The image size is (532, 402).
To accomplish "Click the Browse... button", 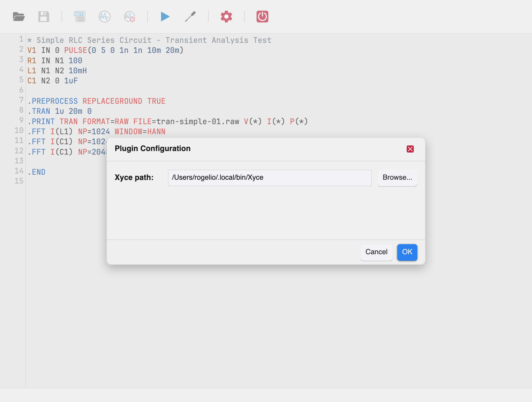I will click(398, 178).
